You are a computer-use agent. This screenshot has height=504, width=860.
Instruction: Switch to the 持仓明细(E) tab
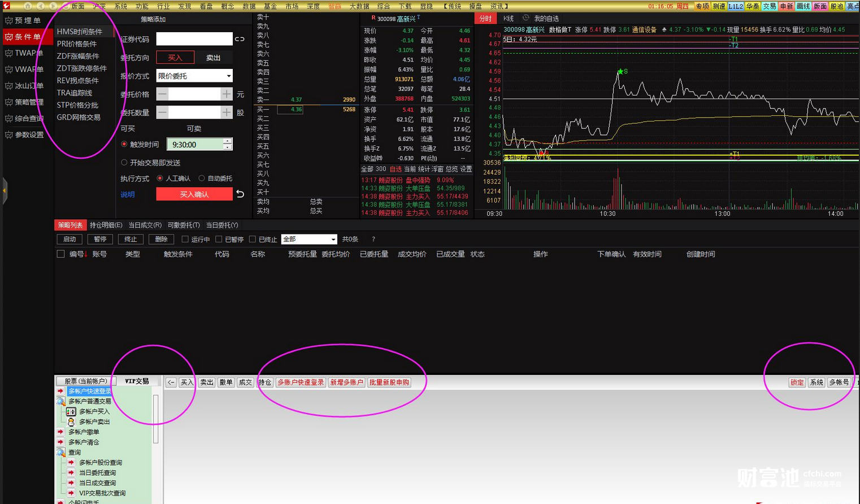coord(106,225)
